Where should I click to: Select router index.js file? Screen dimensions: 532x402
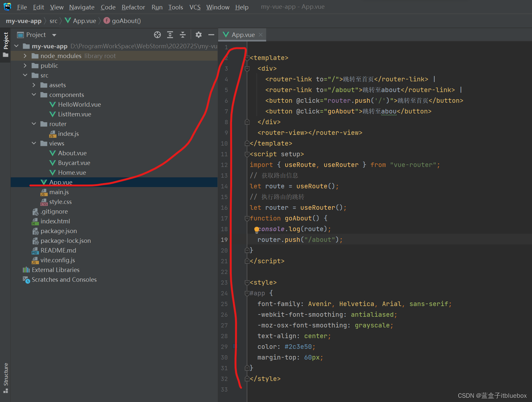(x=68, y=134)
